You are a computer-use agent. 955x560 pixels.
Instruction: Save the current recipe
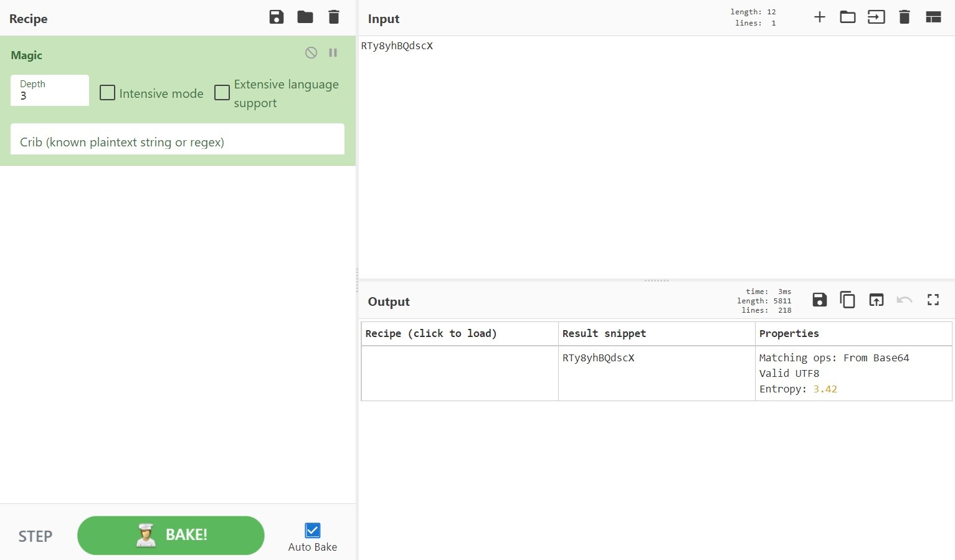pyautogui.click(x=276, y=17)
